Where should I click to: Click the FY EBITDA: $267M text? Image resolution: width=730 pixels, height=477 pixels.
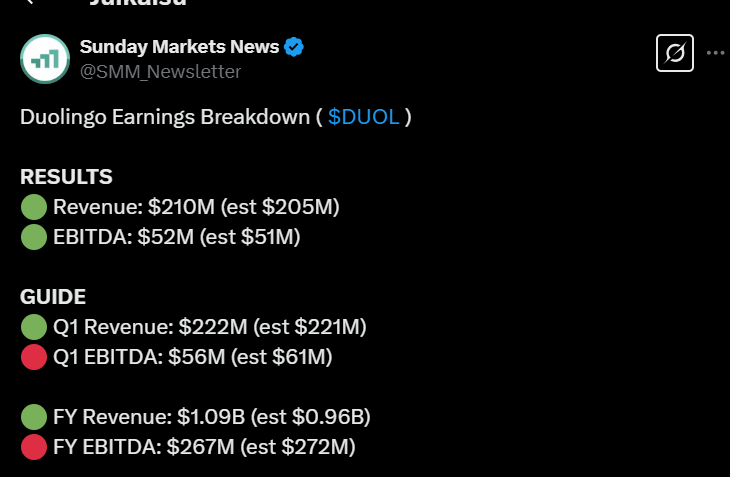click(204, 447)
